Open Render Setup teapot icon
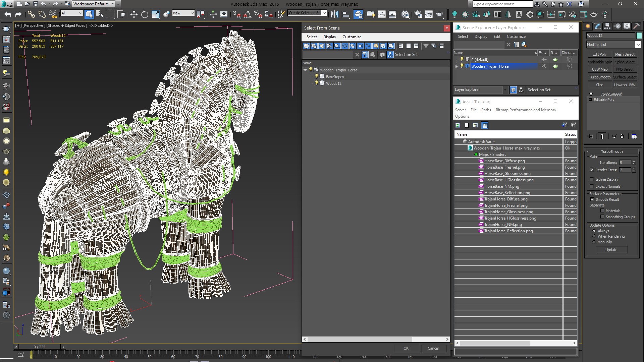The image size is (644, 362). [x=418, y=14]
